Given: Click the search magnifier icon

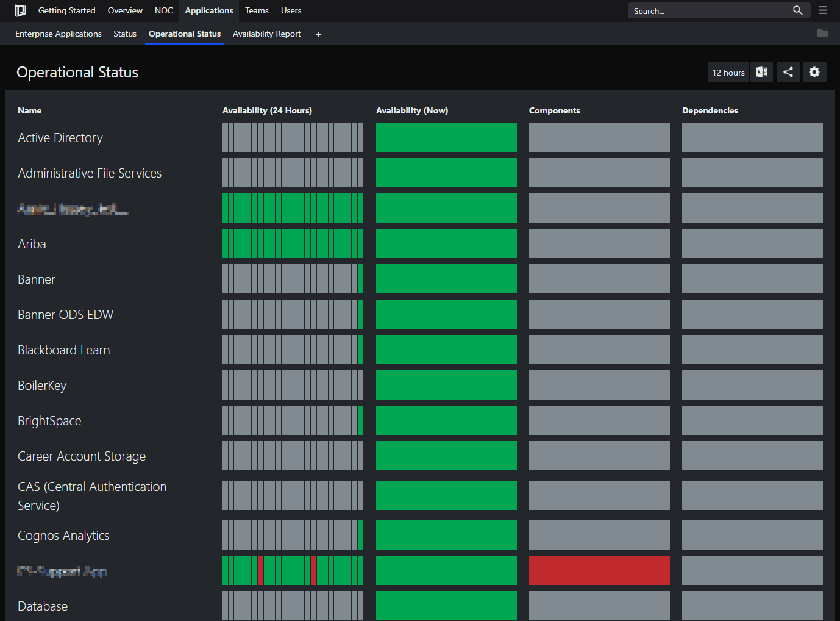Looking at the screenshot, I should click(x=797, y=10).
